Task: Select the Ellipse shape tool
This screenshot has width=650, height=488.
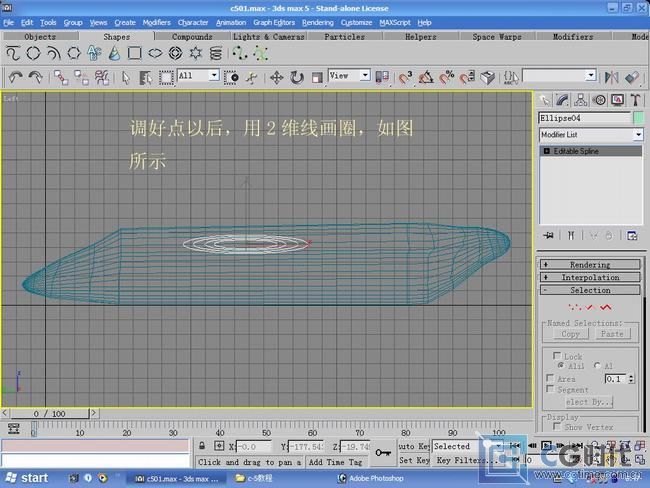Action: click(x=155, y=53)
